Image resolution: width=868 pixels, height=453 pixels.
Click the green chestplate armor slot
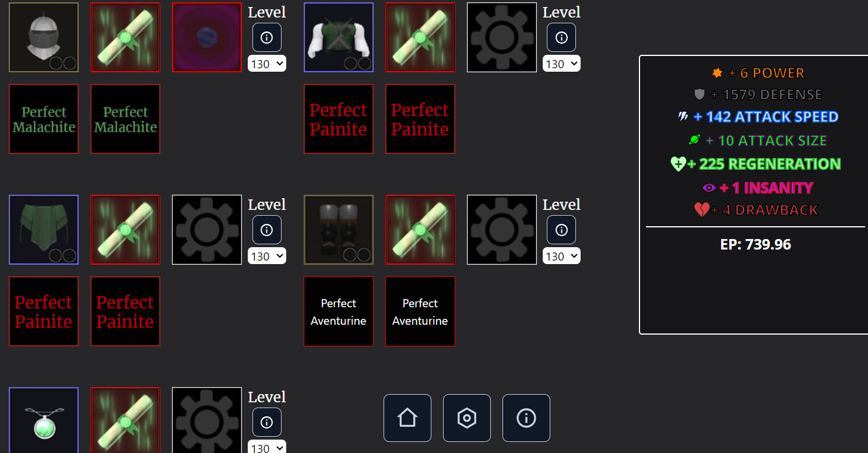[x=339, y=37]
